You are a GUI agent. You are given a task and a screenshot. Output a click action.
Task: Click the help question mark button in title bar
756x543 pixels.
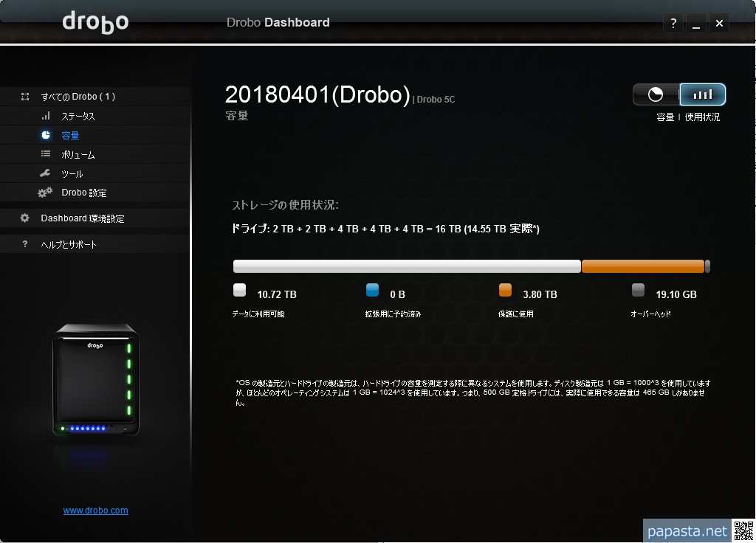pyautogui.click(x=673, y=24)
